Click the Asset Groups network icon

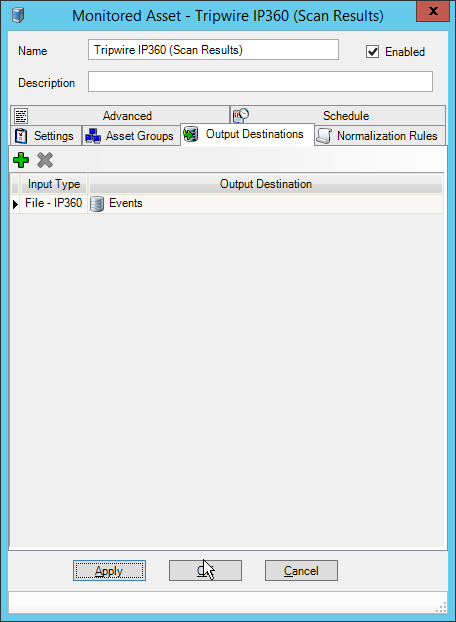[x=93, y=136]
